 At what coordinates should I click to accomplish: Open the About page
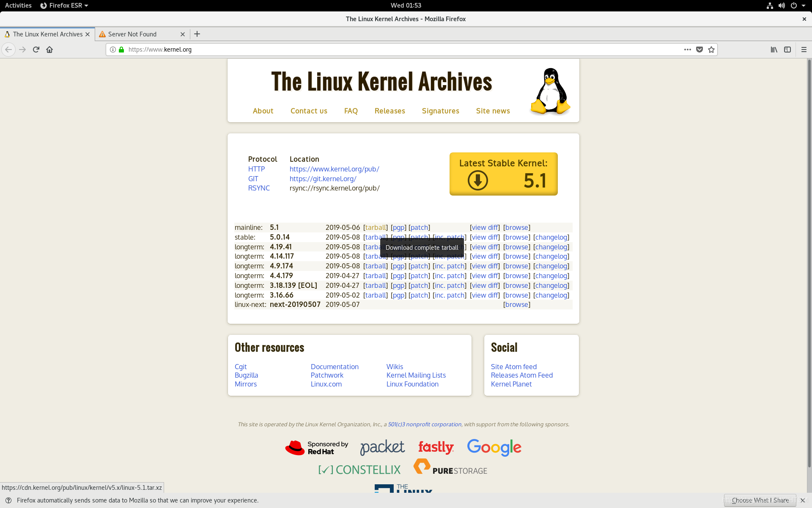263,111
